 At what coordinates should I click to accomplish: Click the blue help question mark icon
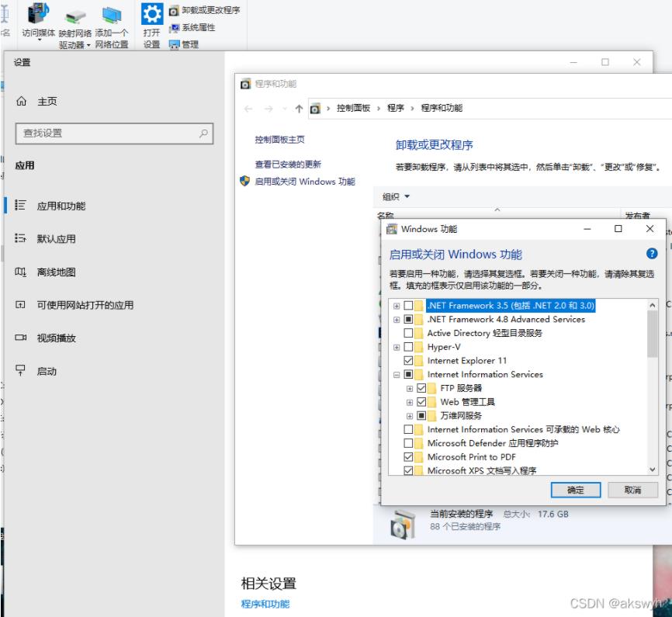click(651, 254)
